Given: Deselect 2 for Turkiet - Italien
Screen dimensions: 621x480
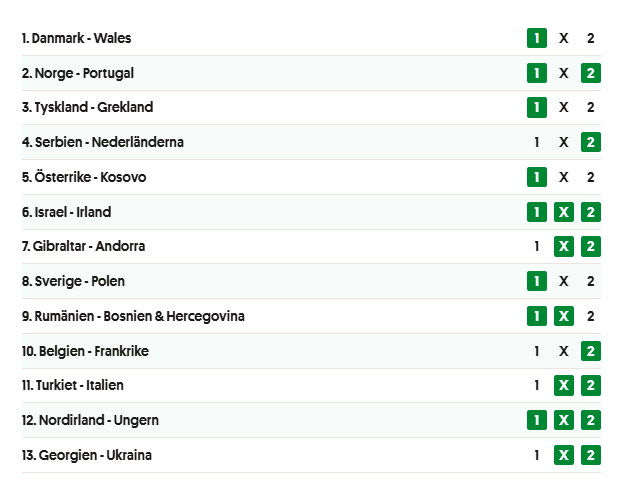Looking at the screenshot, I should (x=591, y=385).
